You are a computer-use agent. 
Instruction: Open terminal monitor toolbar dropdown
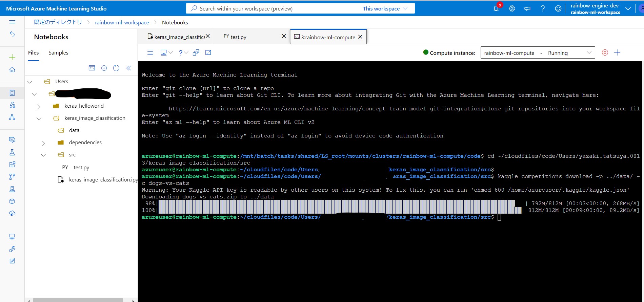tap(166, 52)
